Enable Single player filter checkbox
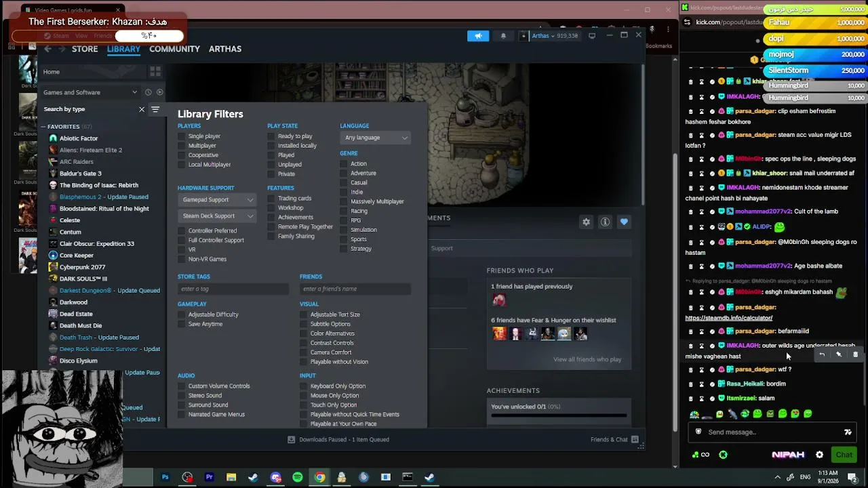The width and height of the screenshot is (868, 488). tap(182, 136)
